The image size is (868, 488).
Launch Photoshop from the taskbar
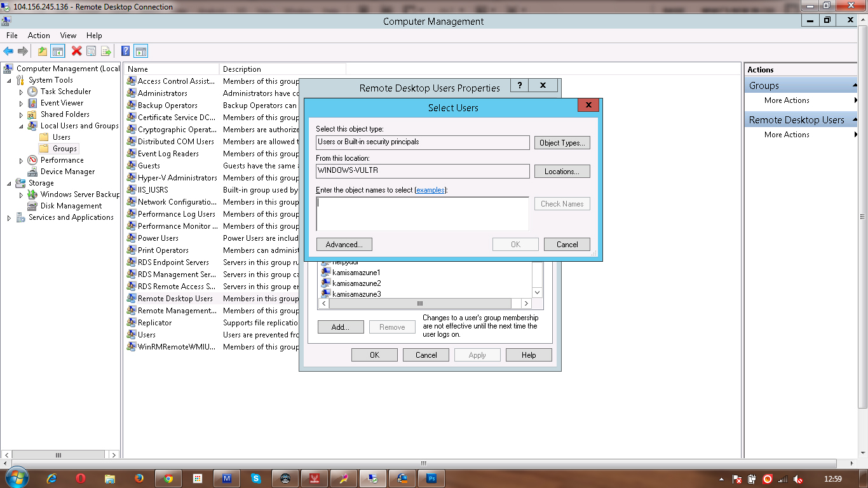pos(431,478)
